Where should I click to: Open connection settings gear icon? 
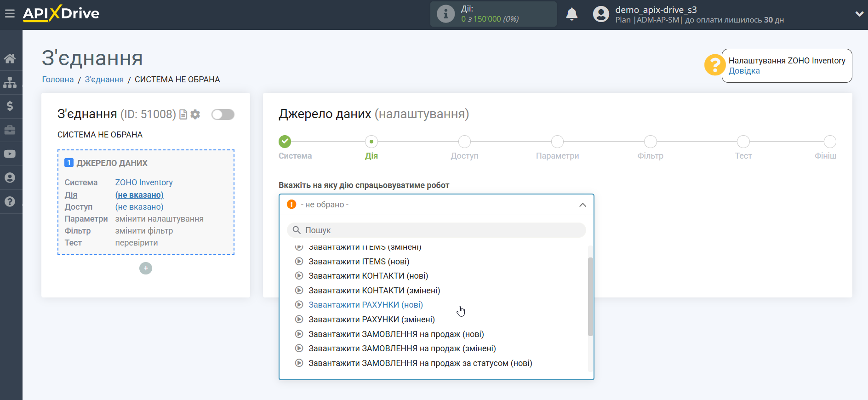pyautogui.click(x=195, y=114)
